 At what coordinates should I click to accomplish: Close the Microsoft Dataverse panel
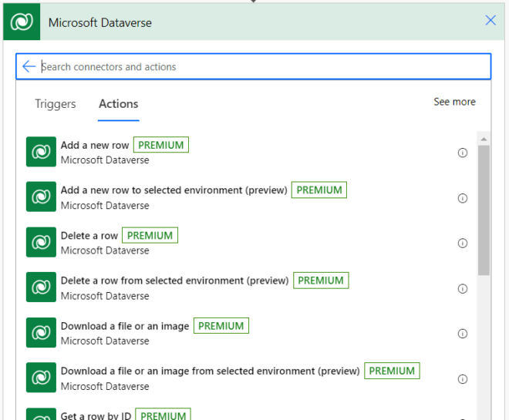coord(490,20)
